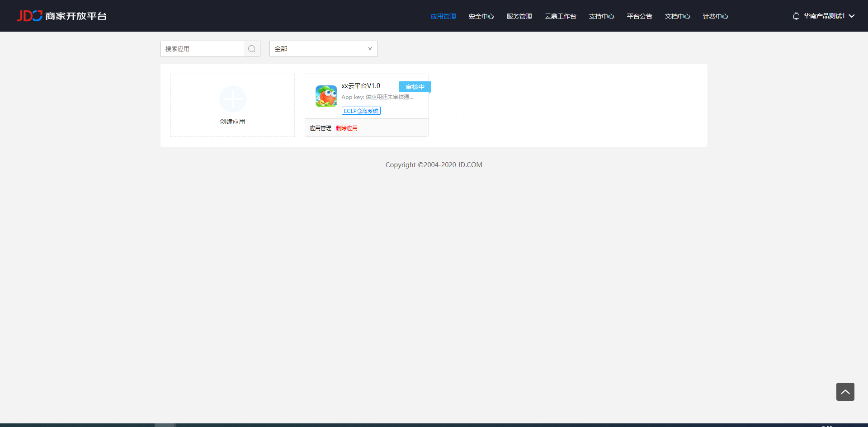The image size is (868, 427).
Task: Navigate to 支持中心
Action: coord(601,16)
